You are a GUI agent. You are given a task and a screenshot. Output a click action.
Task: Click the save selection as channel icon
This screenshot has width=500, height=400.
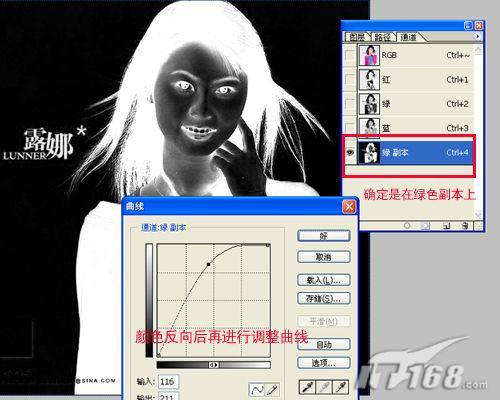[x=425, y=226]
